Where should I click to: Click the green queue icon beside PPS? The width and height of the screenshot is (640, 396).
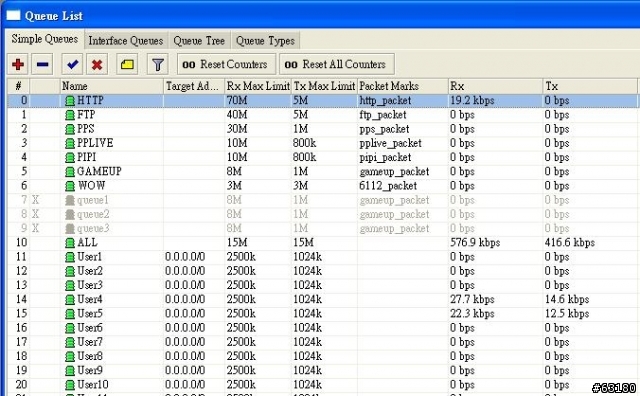70,129
